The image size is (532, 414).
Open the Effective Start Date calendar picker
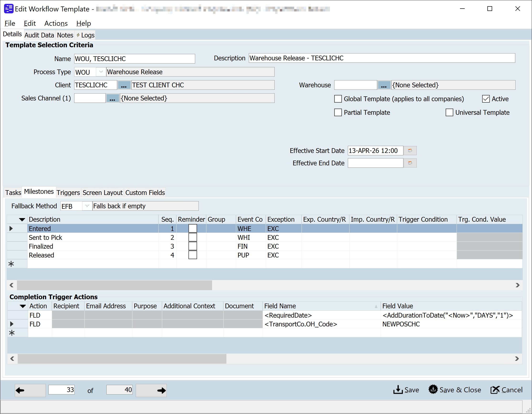click(410, 151)
